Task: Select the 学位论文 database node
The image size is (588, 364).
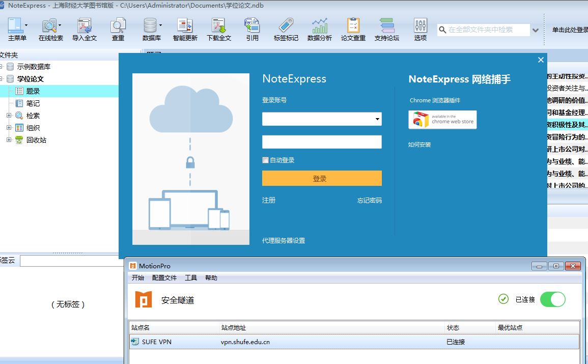Action: pos(31,79)
